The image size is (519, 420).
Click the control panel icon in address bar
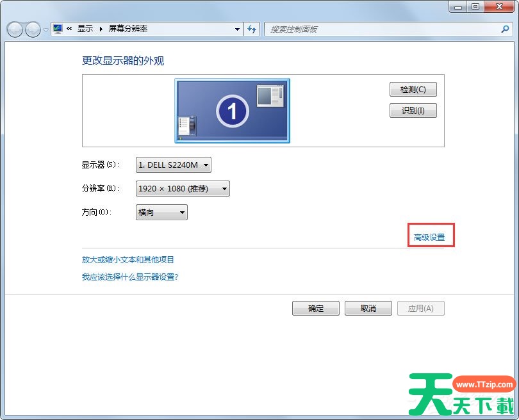pyautogui.click(x=58, y=29)
